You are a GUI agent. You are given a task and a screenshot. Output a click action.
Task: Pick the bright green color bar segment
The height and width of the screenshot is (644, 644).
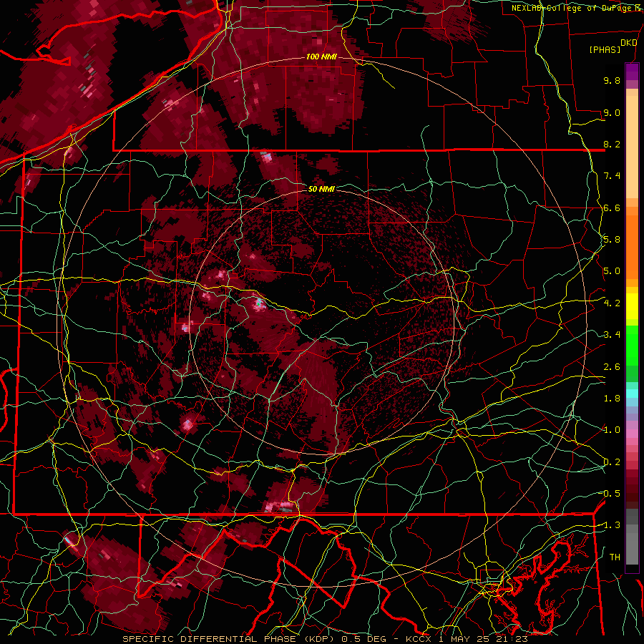point(632,345)
